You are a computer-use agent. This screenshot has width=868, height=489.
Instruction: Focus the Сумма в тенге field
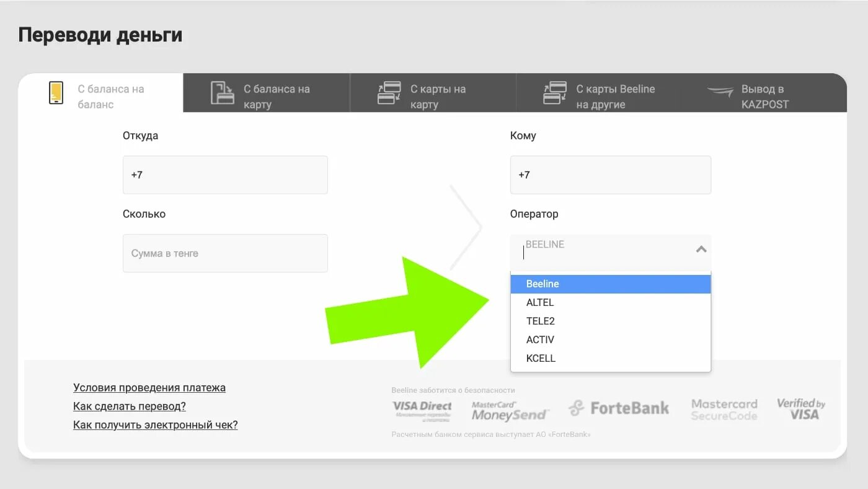click(225, 253)
